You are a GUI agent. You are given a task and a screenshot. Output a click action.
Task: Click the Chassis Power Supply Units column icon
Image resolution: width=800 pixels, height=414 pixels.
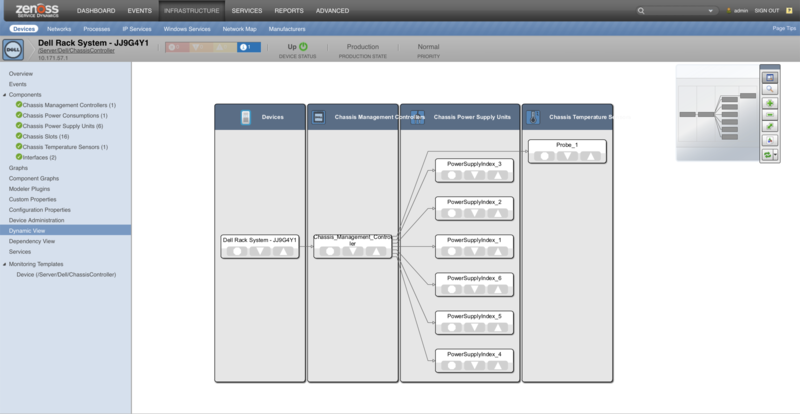[x=418, y=117]
